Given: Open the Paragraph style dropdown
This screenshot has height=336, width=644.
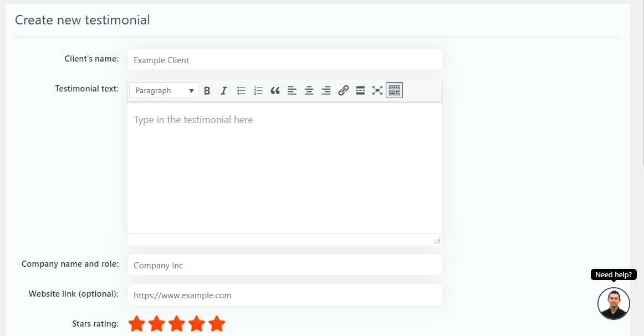Looking at the screenshot, I should click(x=163, y=90).
